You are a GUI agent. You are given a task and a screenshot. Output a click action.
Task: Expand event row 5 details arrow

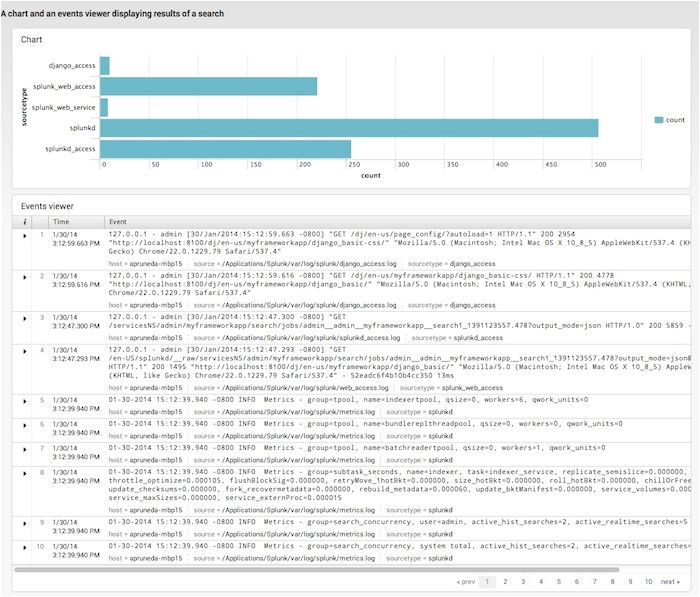[x=25, y=401]
